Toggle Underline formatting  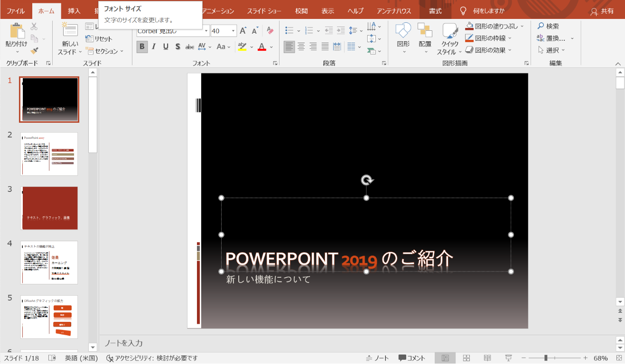[x=166, y=46]
